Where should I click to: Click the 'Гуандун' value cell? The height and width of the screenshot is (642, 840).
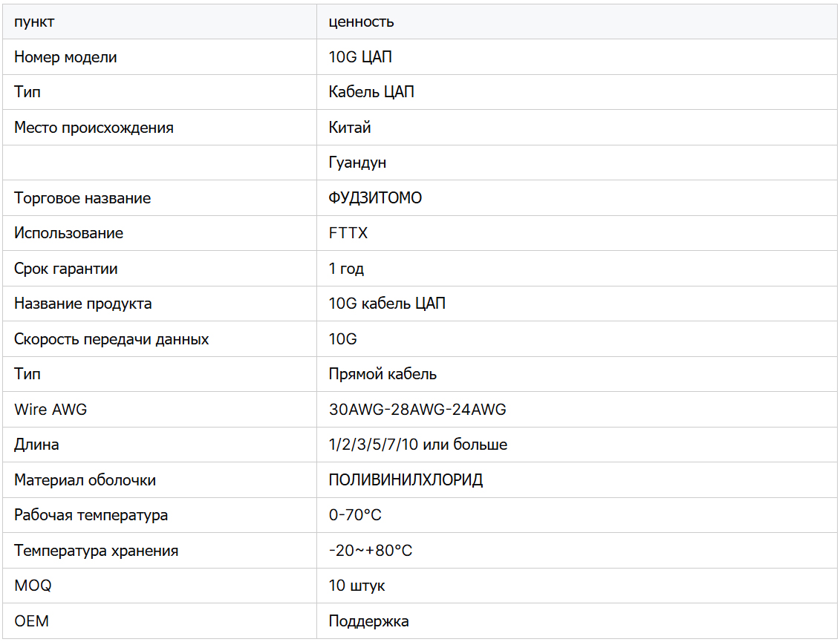[357, 163]
